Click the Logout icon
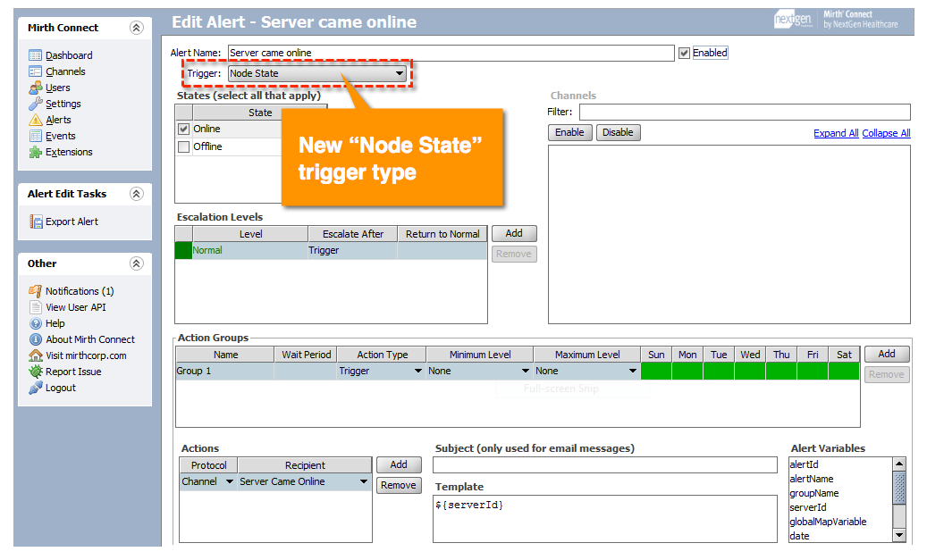Image resolution: width=927 pixels, height=560 pixels. click(36, 389)
